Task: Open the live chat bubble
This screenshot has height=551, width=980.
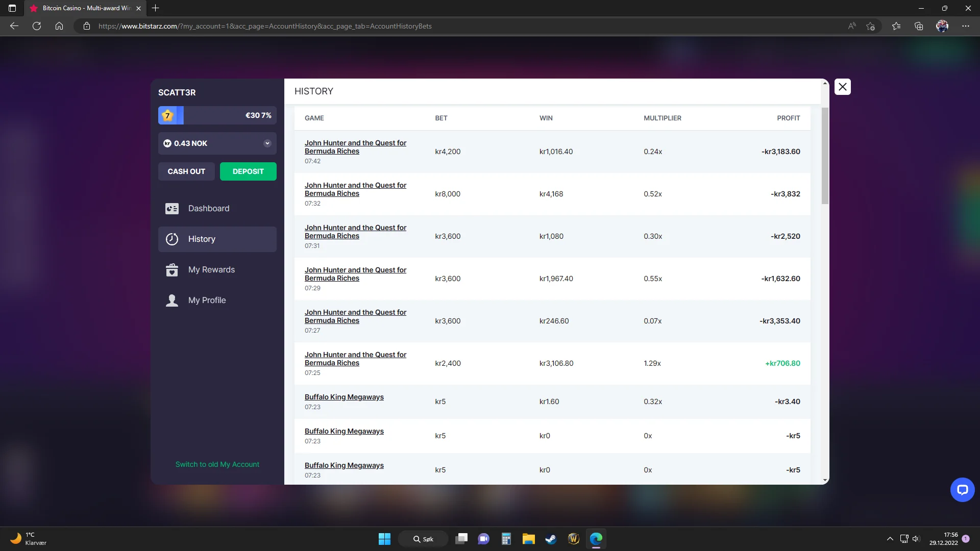Action: [x=963, y=490]
